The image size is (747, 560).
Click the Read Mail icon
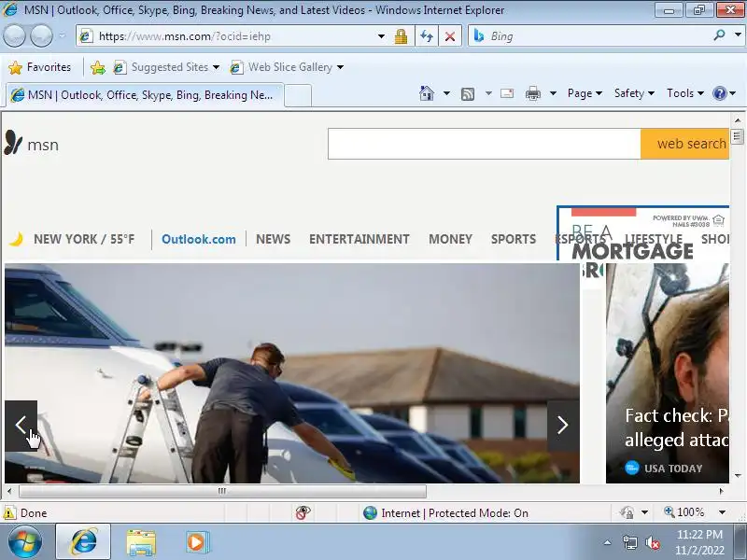pyautogui.click(x=507, y=93)
